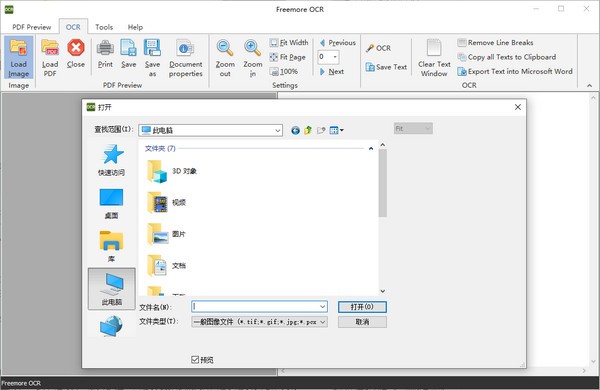Screen dimensions: 600x390
Task: Select the Zoom in magnifier icon
Action: click(x=253, y=48)
